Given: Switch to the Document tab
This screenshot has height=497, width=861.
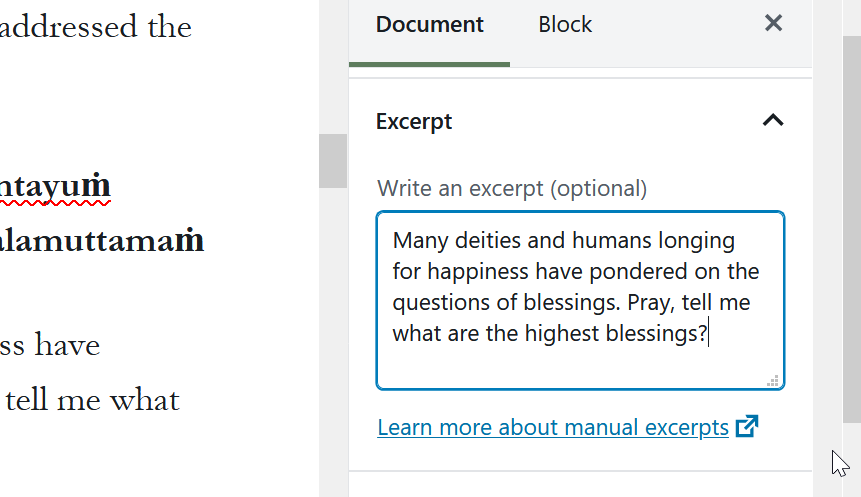Looking at the screenshot, I should click(429, 25).
